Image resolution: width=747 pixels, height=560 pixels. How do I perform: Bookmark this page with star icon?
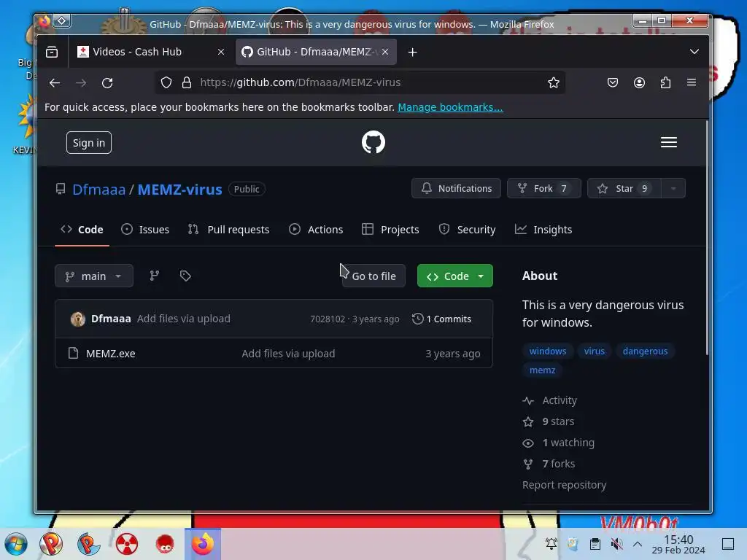pyautogui.click(x=553, y=83)
